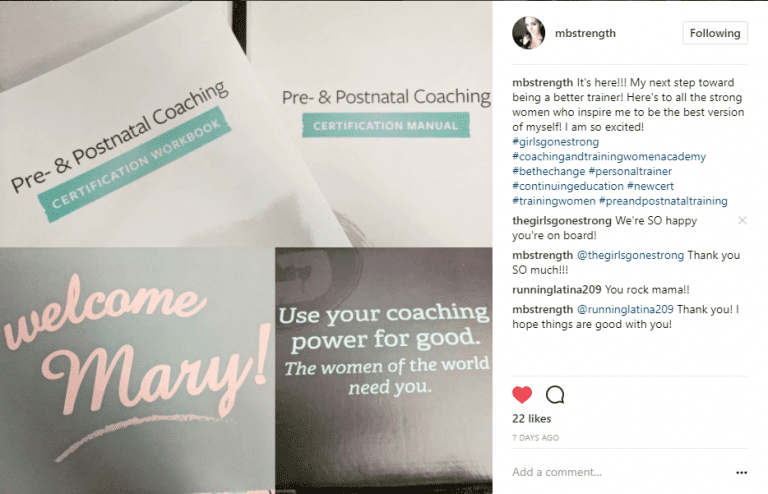Open the @runninglatina209 mention link

[x=625, y=309]
